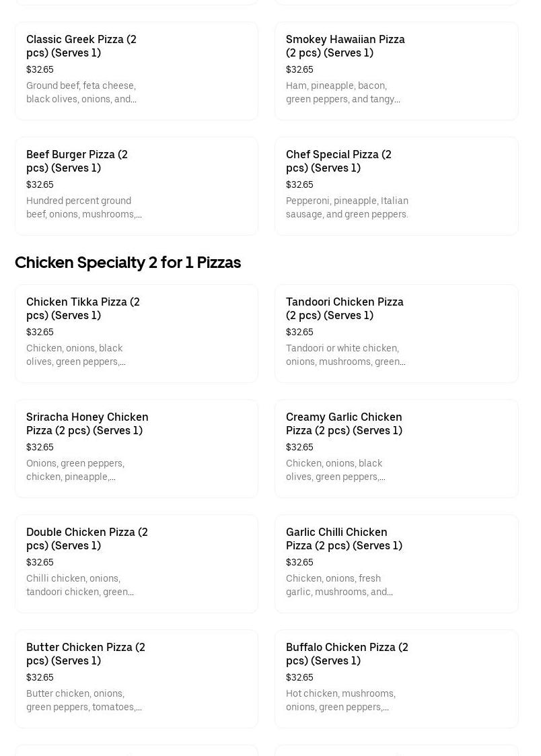Click the price on Classic Greek Pizza

(x=40, y=69)
